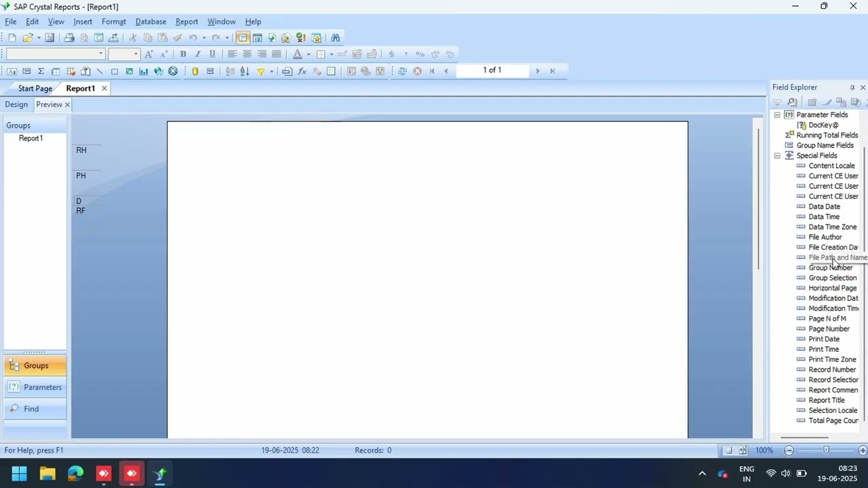This screenshot has width=868, height=488.
Task: Click the Insert Summary sigma icon
Action: tap(41, 71)
